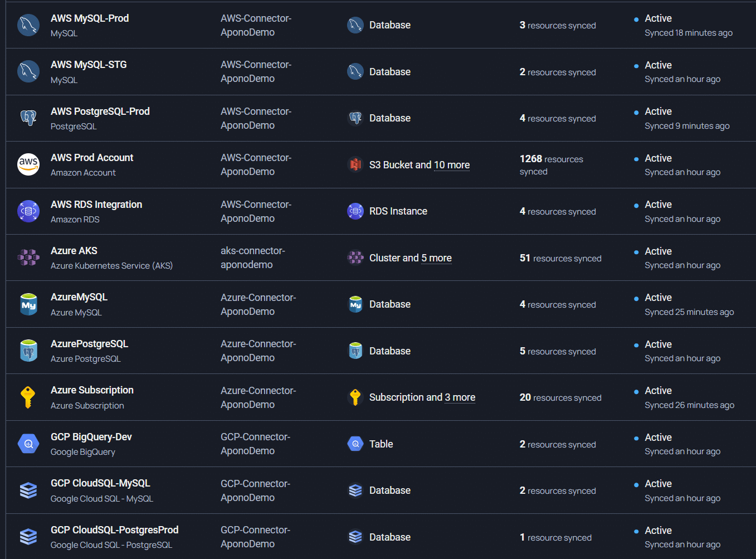Screen dimensions: 756x559
Task: Click the 'Google Cloud SQL - PostgreSQL' subtitle
Action: click(111, 545)
